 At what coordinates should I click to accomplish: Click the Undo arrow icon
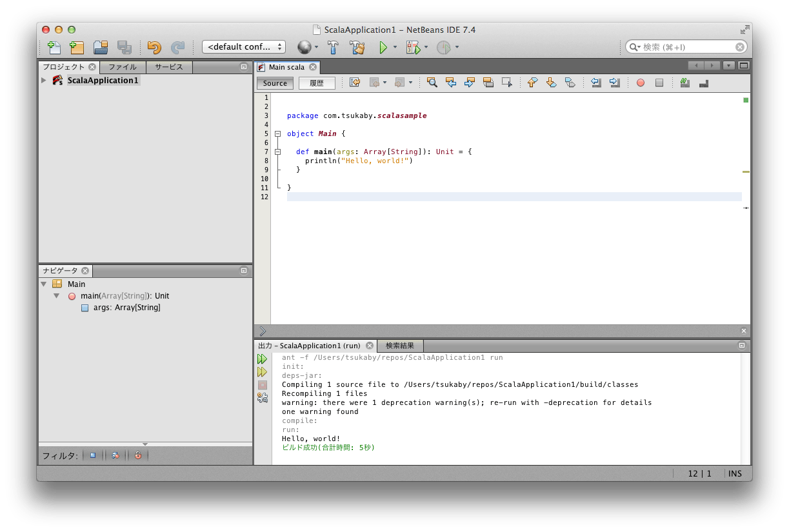coord(154,47)
